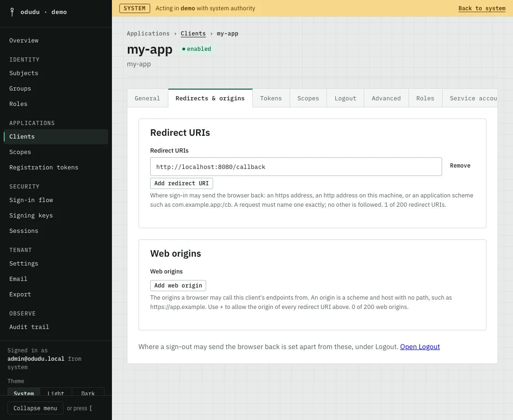Screen dimensions: 513x420
Task: Open Groups in the sidebar
Action: pos(56,89)
